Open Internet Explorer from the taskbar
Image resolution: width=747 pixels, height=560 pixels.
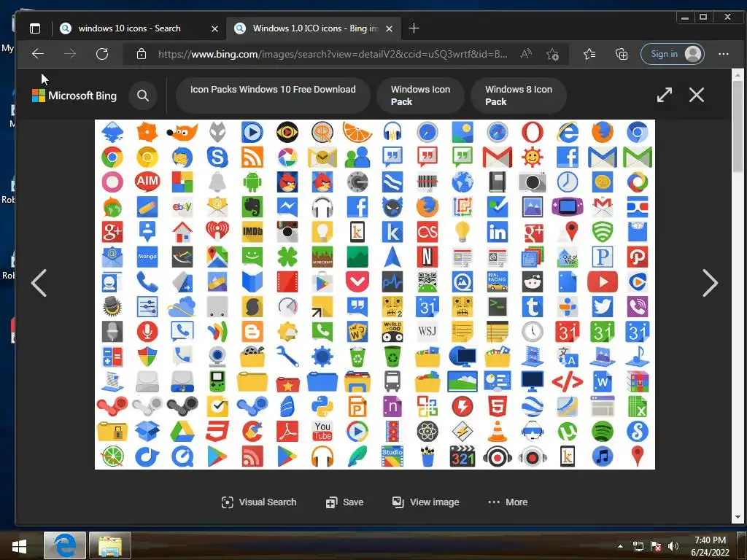tap(65, 545)
